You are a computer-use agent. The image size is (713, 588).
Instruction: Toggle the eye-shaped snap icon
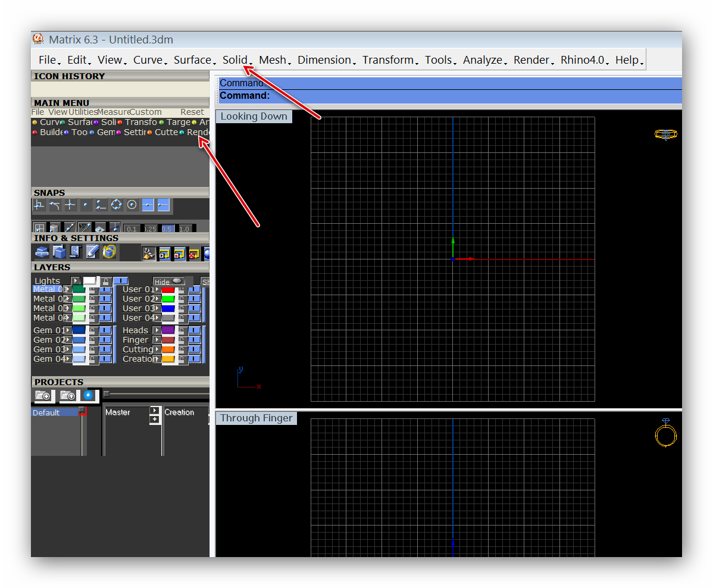coord(99,227)
